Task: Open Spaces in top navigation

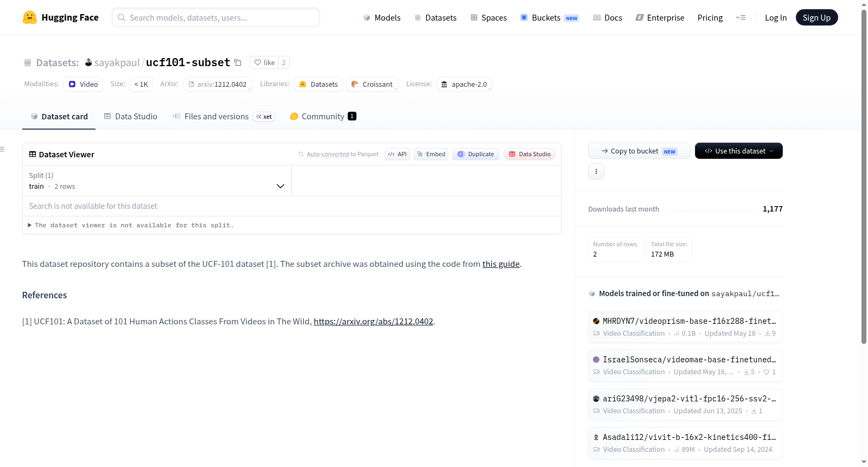Action: [489, 17]
